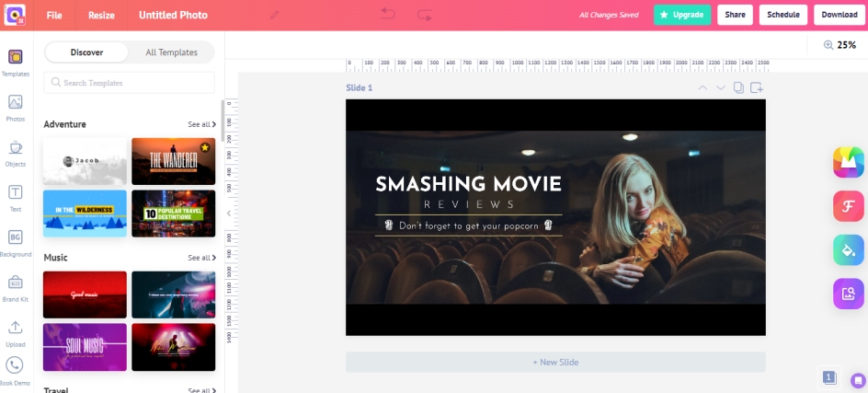Click the Book Demo phone icon
Image resolution: width=868 pixels, height=393 pixels.
pos(15,365)
